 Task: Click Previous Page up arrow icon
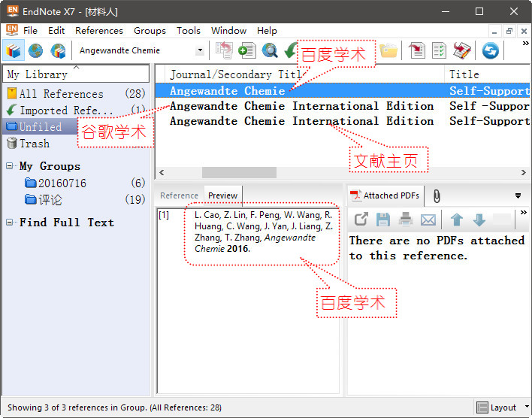[x=457, y=220]
